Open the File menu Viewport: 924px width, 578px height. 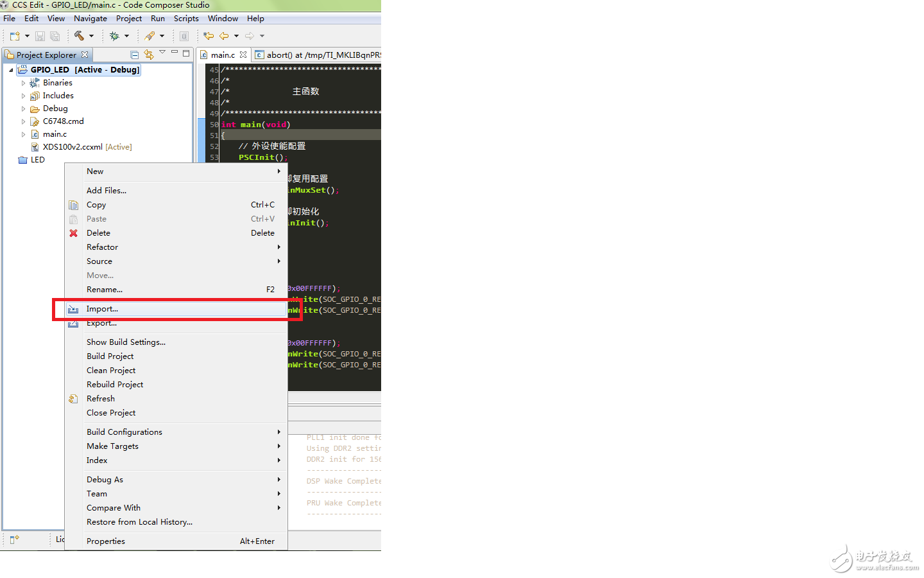tap(9, 19)
